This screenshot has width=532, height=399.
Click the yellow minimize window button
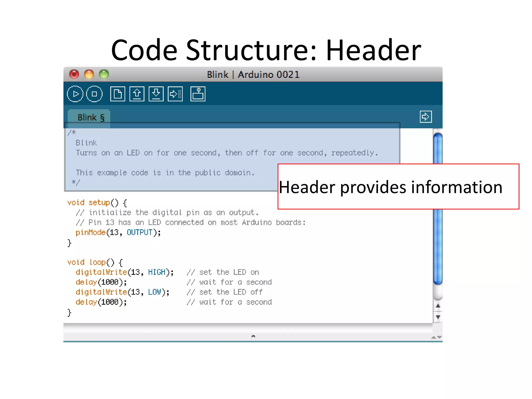[89, 75]
